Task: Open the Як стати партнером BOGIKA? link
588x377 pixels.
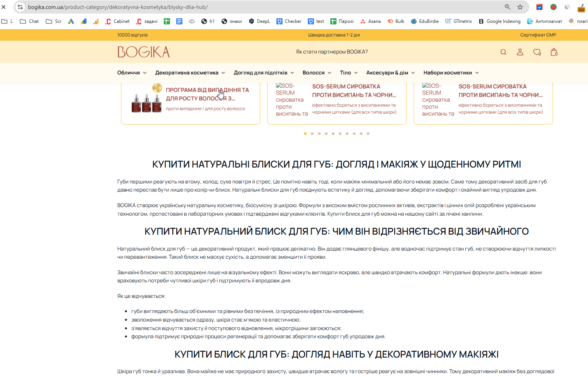Action: [332, 52]
